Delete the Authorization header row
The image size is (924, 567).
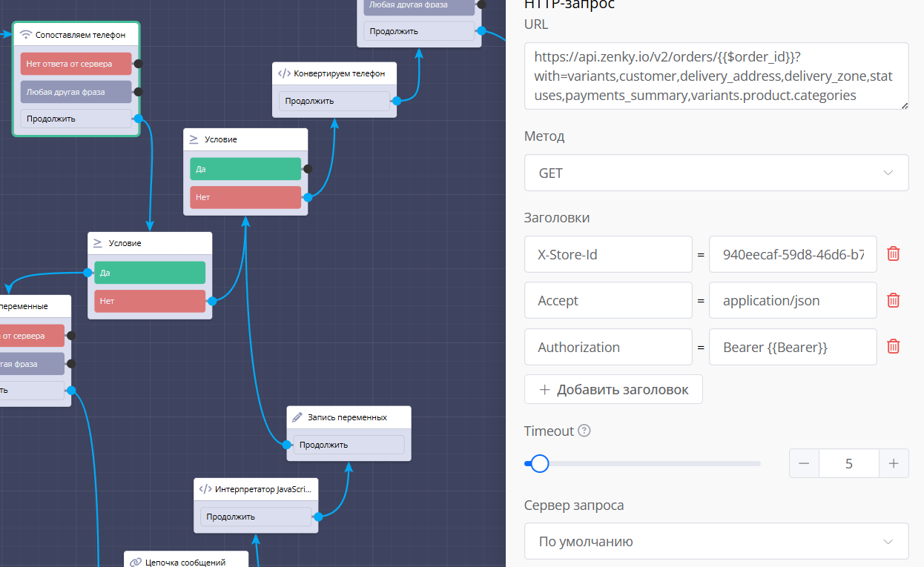(x=894, y=347)
